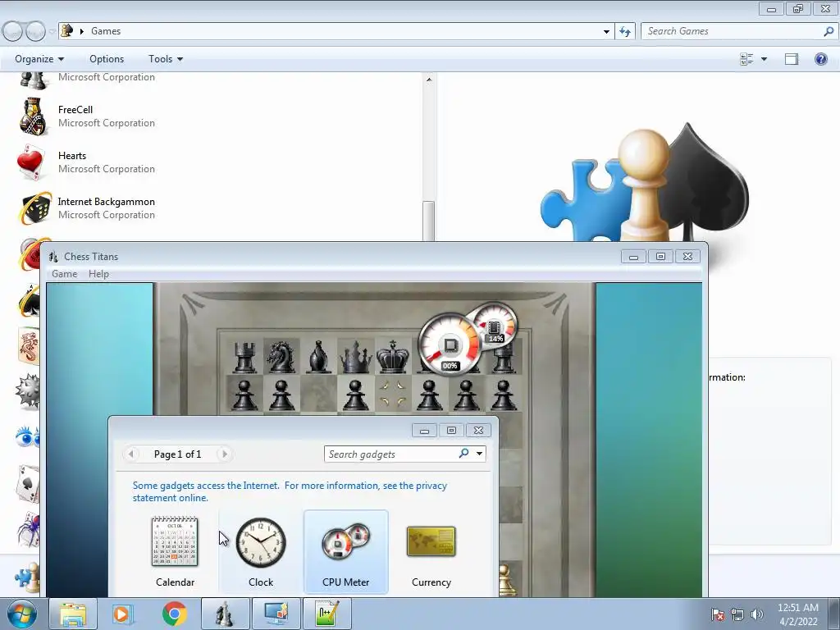Click the network tray icon

click(737, 614)
